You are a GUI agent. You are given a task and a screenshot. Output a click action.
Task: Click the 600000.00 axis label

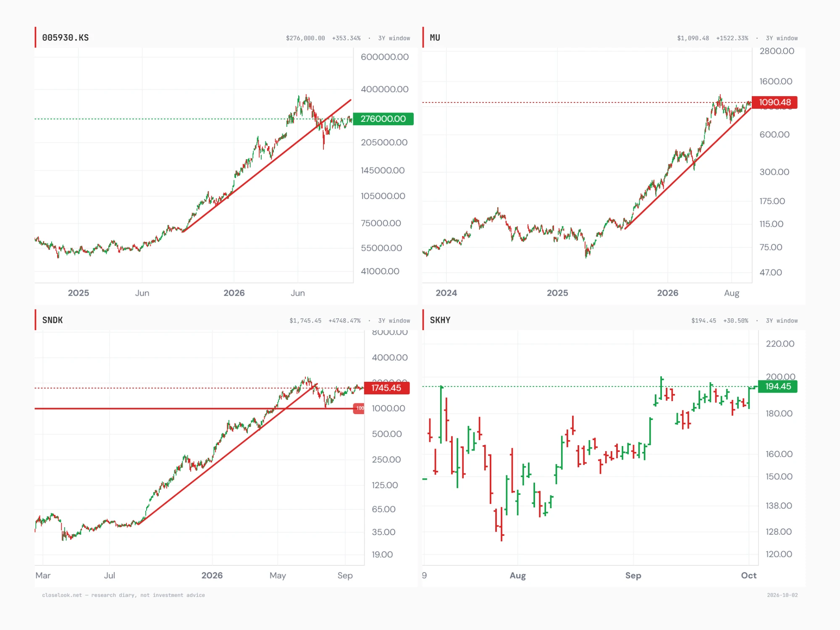click(x=385, y=57)
